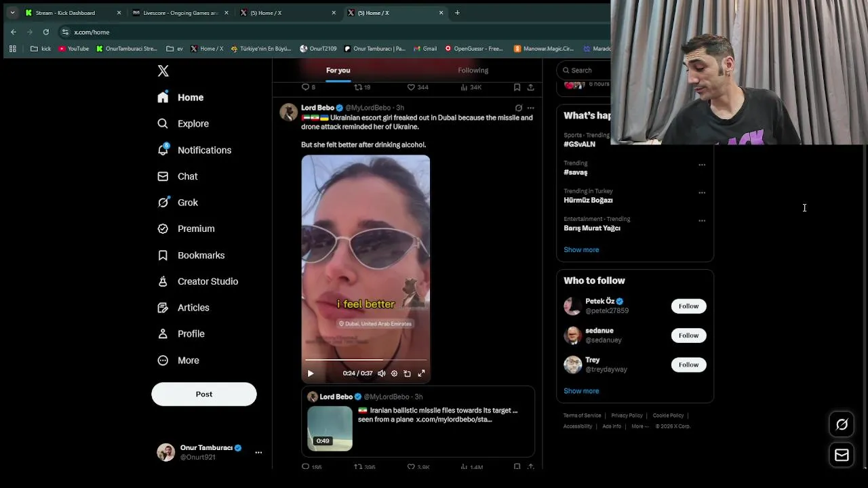Viewport: 868px width, 488px height.
Task: Open account menu dots beside Onur Tamburacı
Action: [x=258, y=452]
